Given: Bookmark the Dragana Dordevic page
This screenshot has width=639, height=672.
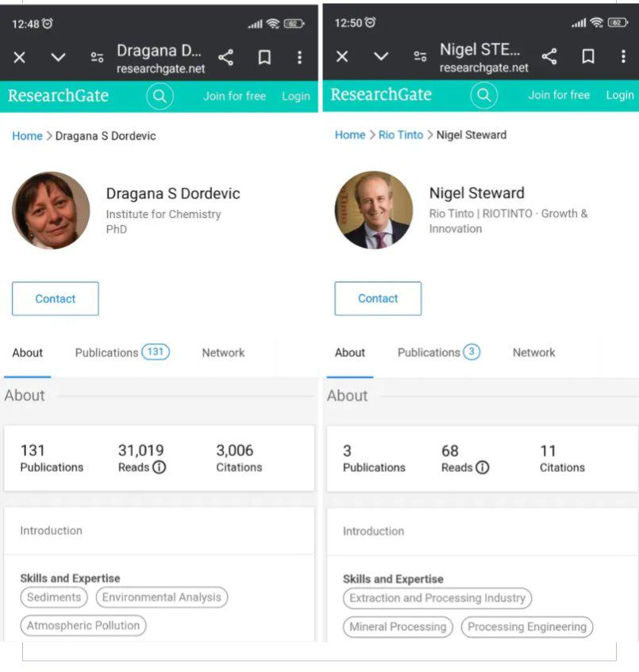Looking at the screenshot, I should [264, 57].
